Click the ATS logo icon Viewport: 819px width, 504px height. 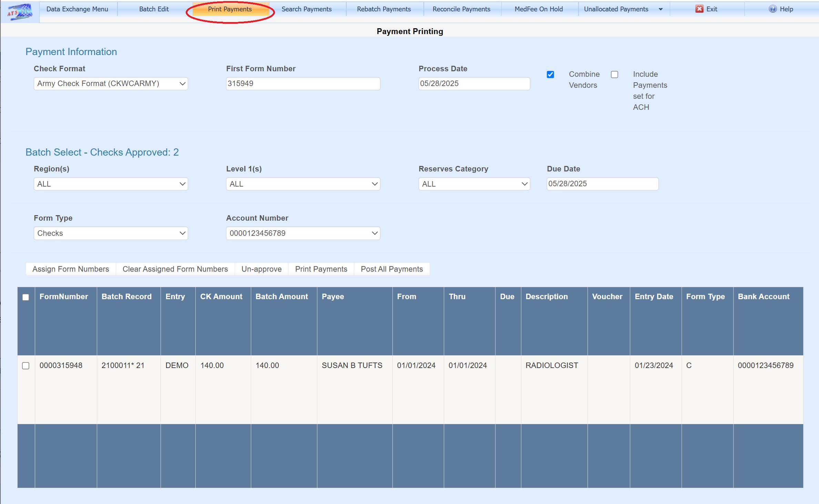click(20, 12)
